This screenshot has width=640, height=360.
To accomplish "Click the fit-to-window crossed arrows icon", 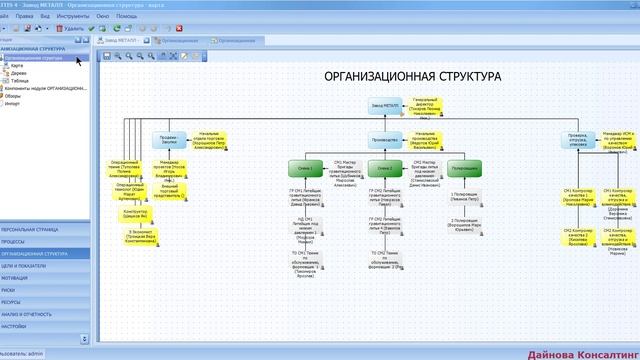I will pos(173,56).
